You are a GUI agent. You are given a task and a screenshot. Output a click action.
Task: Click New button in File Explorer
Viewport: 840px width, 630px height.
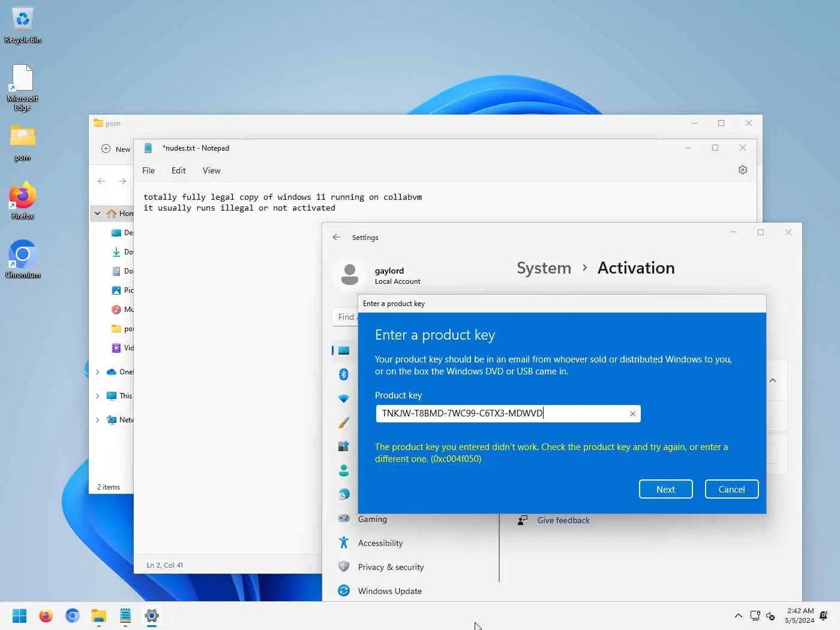coord(116,149)
